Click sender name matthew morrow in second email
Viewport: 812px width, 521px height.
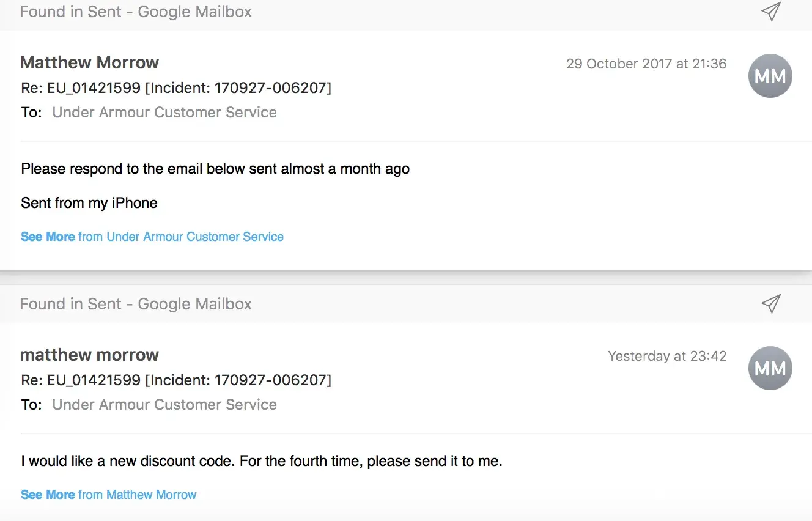(x=89, y=355)
